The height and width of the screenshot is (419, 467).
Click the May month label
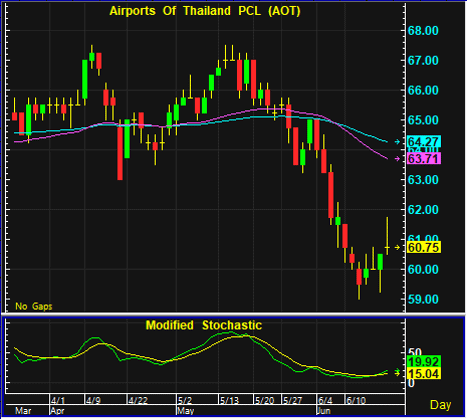(x=185, y=411)
